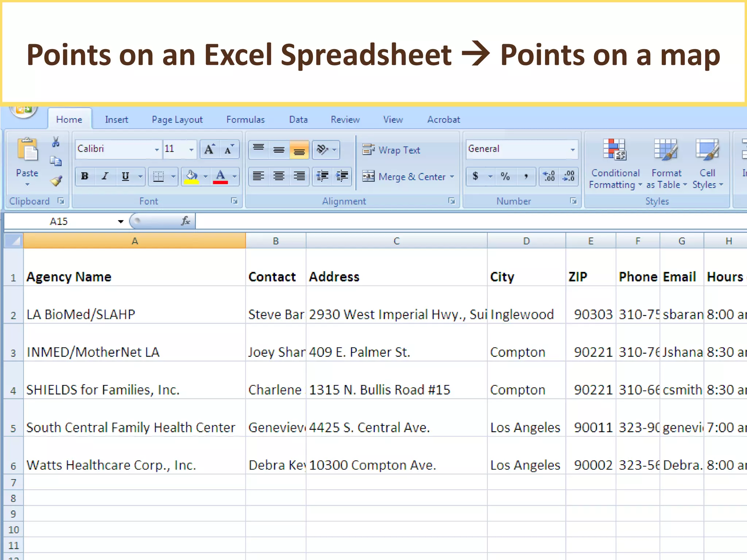Click the Increase Font Size icon
This screenshot has width=747, height=560.
(x=210, y=149)
